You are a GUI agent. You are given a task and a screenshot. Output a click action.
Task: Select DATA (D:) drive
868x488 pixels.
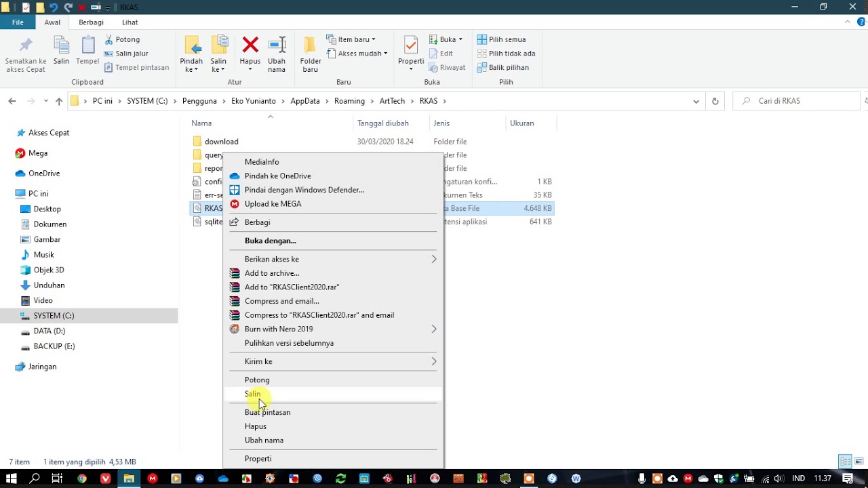tap(50, 331)
